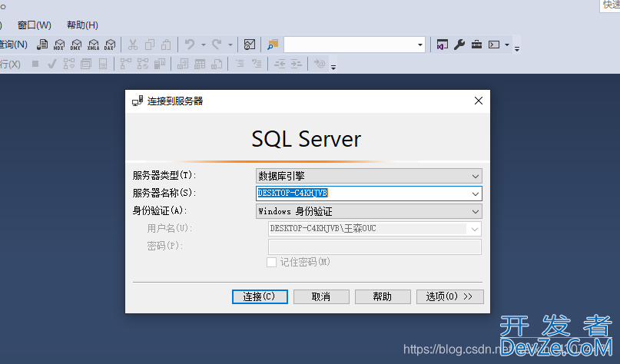Click Specify Template Parameter Values icon
This screenshot has height=364, width=620.
click(x=320, y=64)
